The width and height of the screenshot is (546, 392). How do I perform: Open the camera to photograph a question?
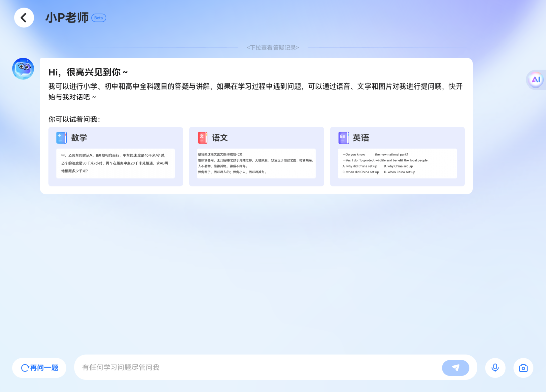523,368
